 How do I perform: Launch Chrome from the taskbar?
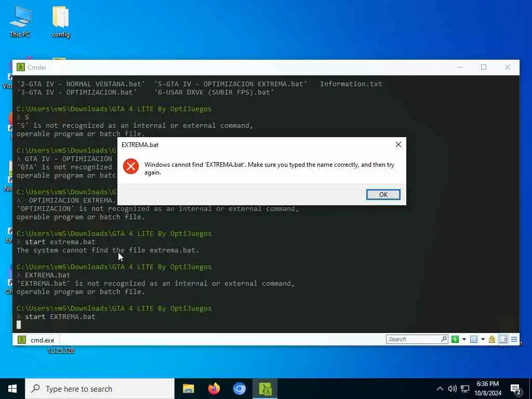[x=239, y=389]
